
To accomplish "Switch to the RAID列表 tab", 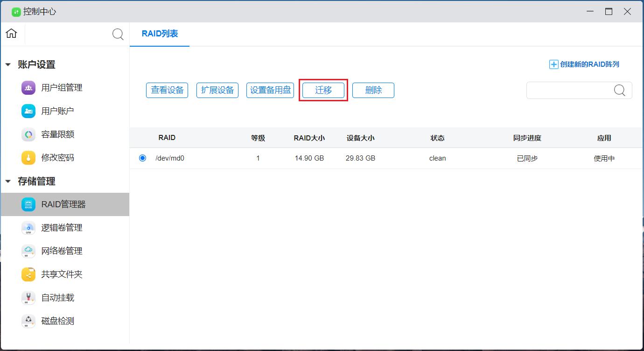I will pyautogui.click(x=160, y=34).
